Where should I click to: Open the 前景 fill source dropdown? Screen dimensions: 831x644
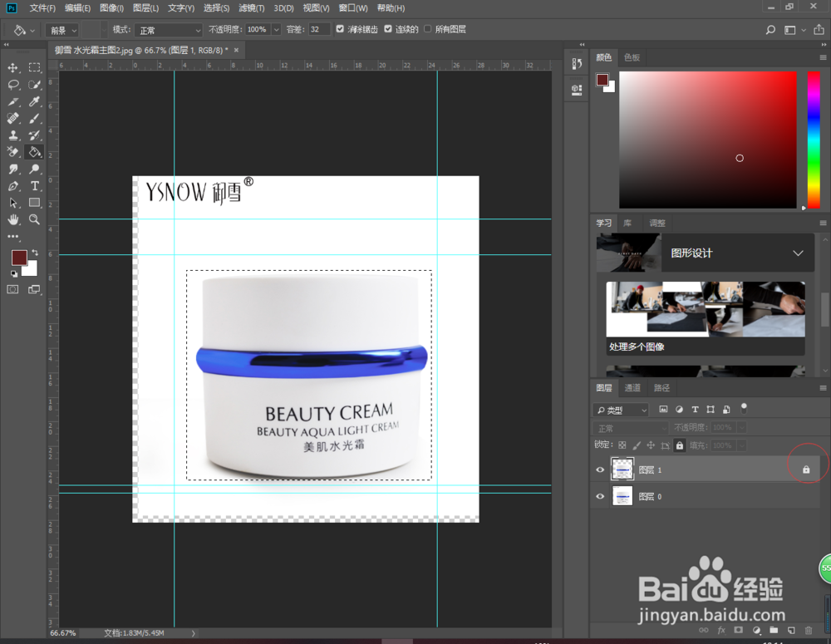(63, 30)
